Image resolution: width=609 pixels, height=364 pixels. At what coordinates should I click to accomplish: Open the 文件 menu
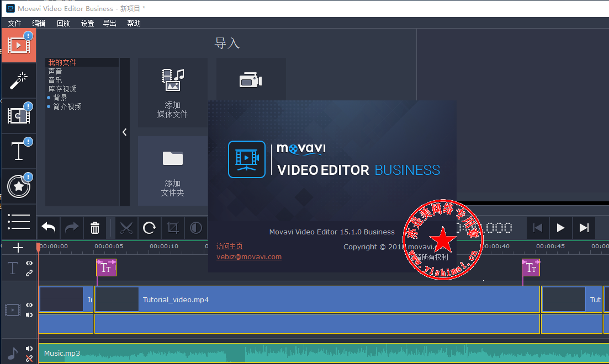tap(15, 23)
